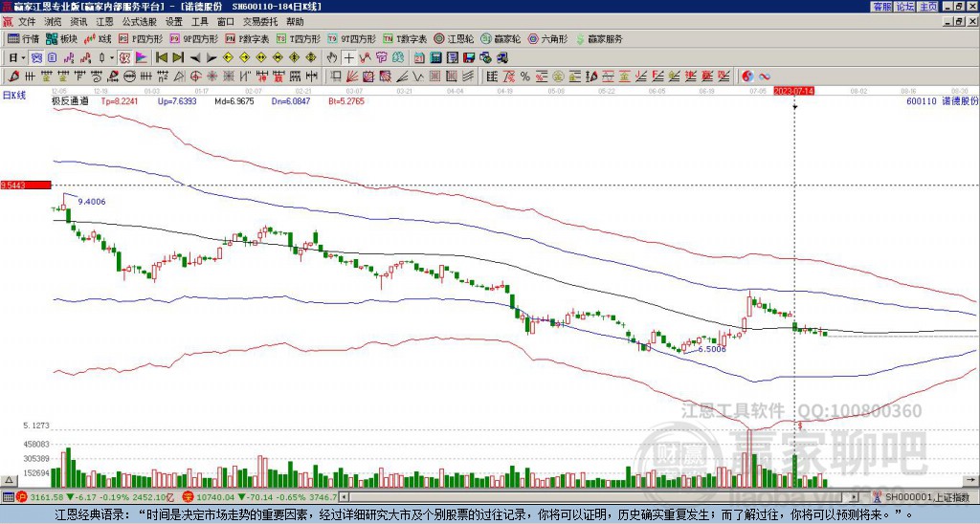Select the percent % tool icon
Image resolution: width=980 pixels, height=524 pixels.
pyautogui.click(x=525, y=76)
